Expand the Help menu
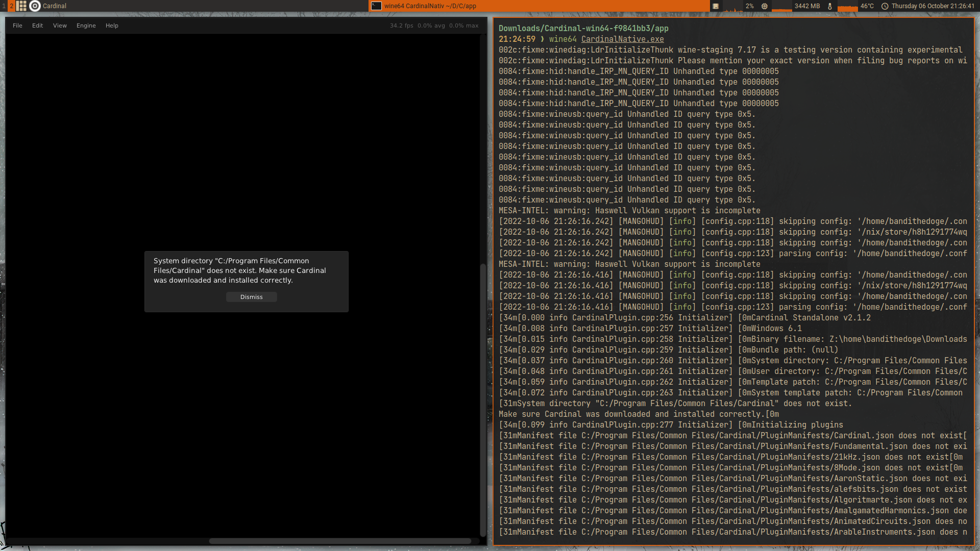 tap(112, 26)
